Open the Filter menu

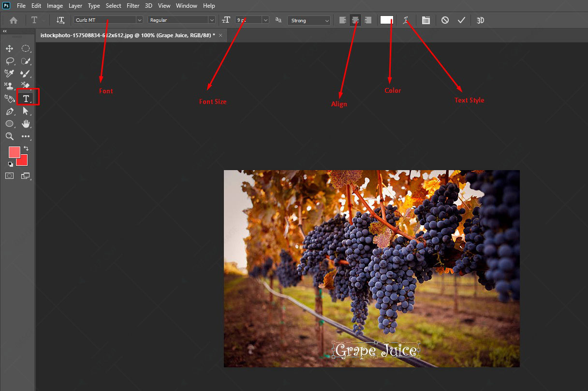coord(133,6)
